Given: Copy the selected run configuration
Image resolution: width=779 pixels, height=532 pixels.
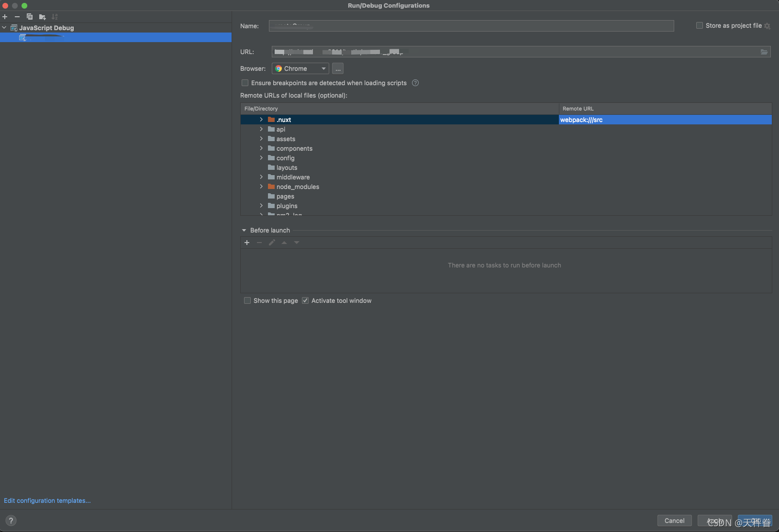Looking at the screenshot, I should tap(30, 16).
